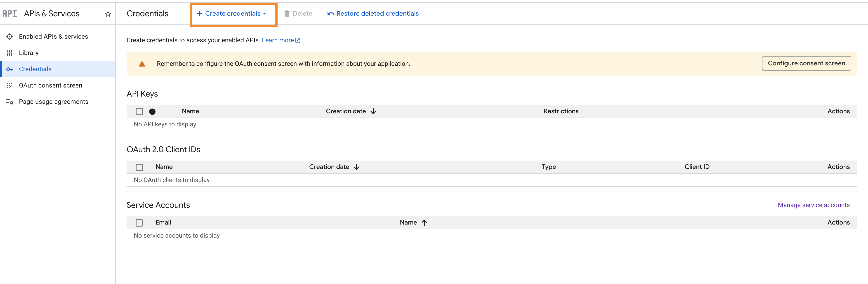The height and width of the screenshot is (284, 868).
Task: Click the Create credentials text
Action: (233, 14)
